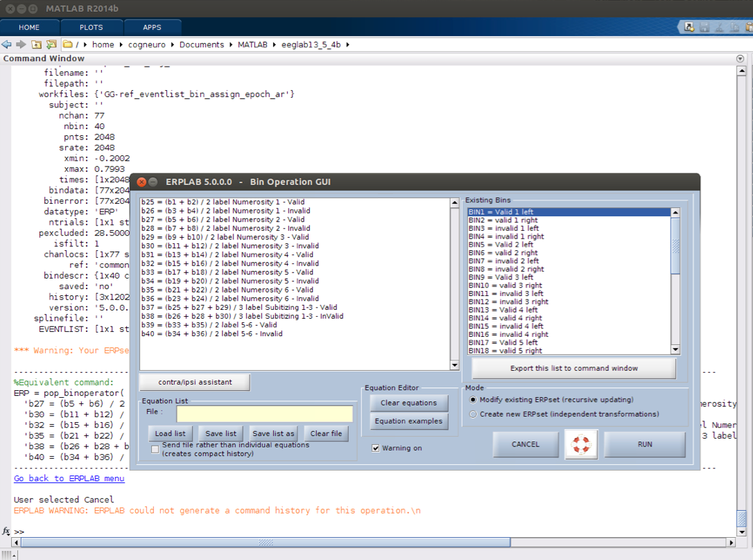Viewport: 753px width, 560px height.
Task: Select Create new ERPset radio option
Action: [x=473, y=414]
